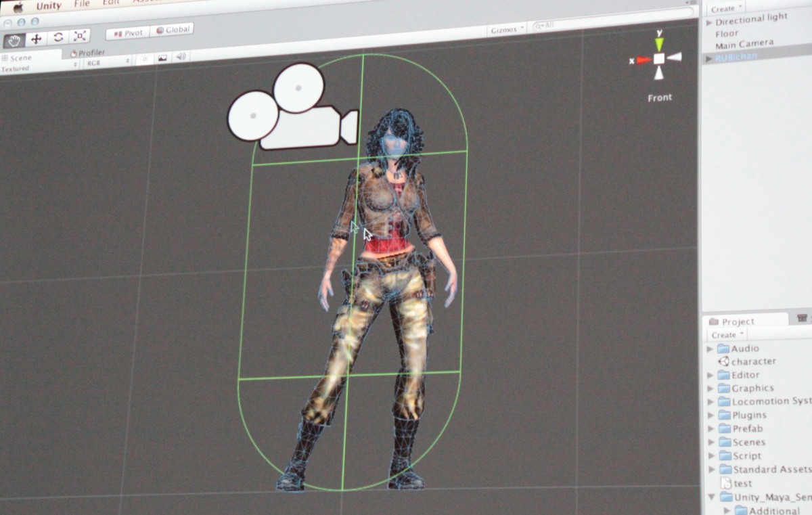Expand the Standard Assets folder
812x515 pixels.
[x=711, y=470]
